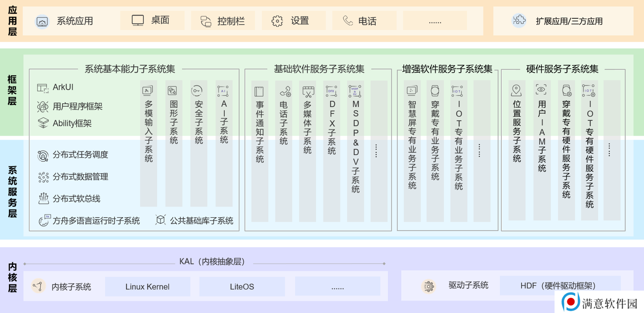
Task: Click the 电话 phone box in application layer
Action: 364,21
